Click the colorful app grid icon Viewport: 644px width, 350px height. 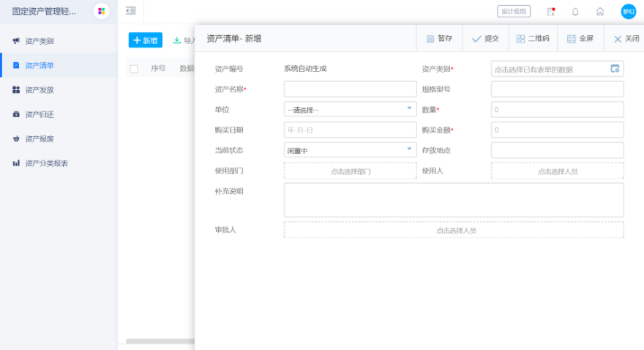(x=102, y=11)
